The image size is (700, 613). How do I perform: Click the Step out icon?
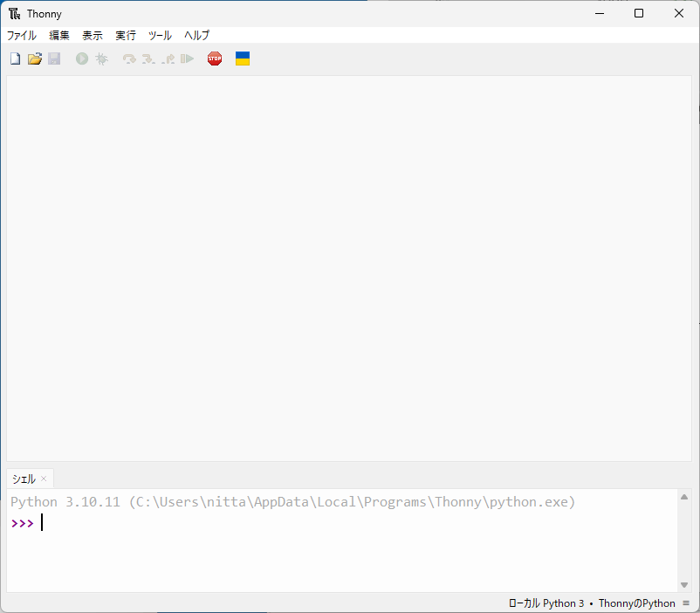tap(168, 59)
